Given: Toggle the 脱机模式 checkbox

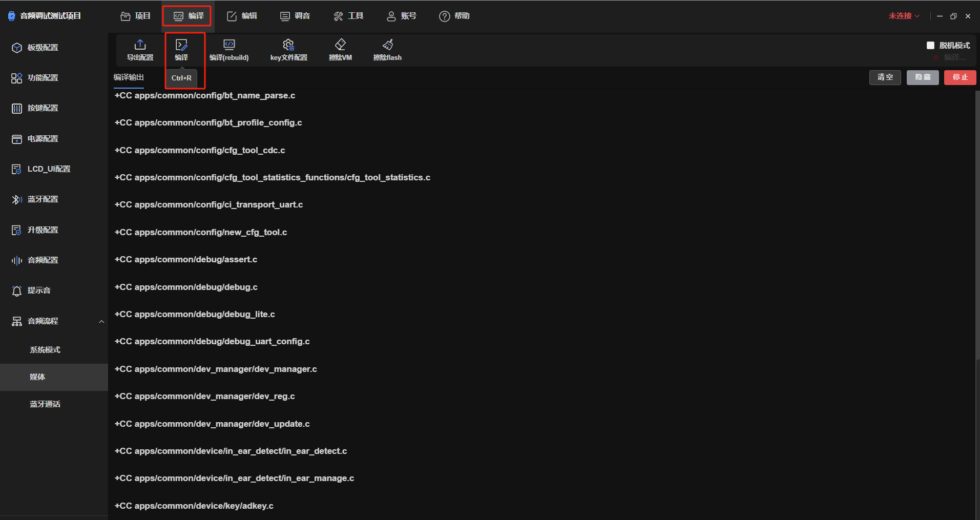Looking at the screenshot, I should 930,45.
